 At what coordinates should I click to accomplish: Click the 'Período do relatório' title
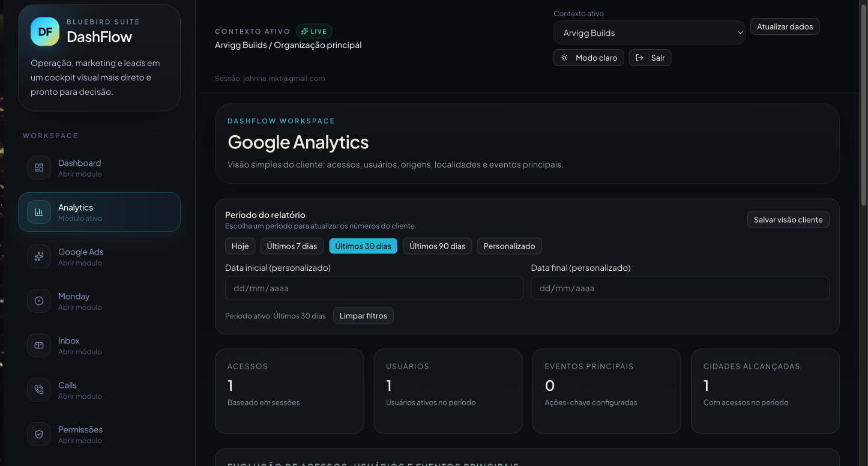click(x=265, y=215)
